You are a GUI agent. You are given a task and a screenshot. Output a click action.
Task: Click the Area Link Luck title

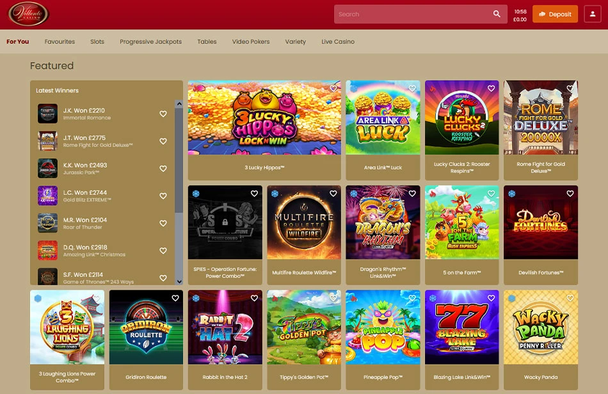click(x=383, y=168)
